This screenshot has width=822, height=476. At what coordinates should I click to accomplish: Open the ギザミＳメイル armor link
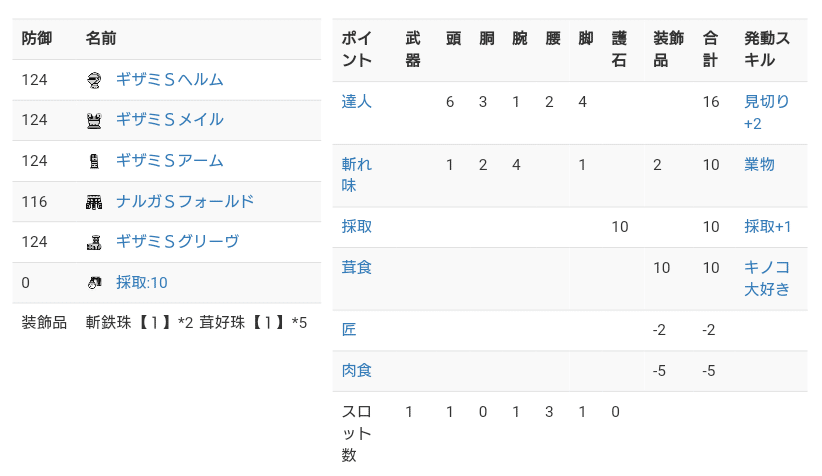[169, 120]
